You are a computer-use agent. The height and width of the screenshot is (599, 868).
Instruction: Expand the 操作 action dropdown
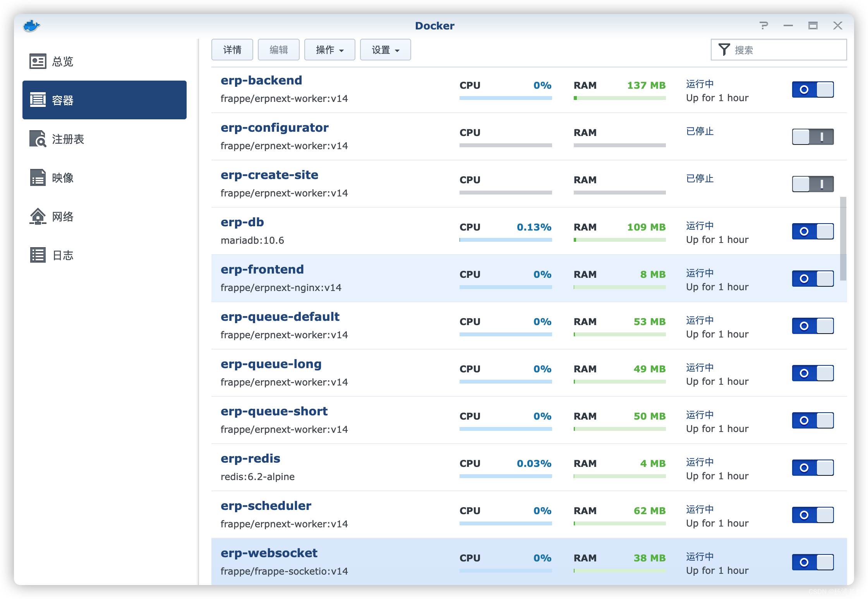pyautogui.click(x=329, y=50)
